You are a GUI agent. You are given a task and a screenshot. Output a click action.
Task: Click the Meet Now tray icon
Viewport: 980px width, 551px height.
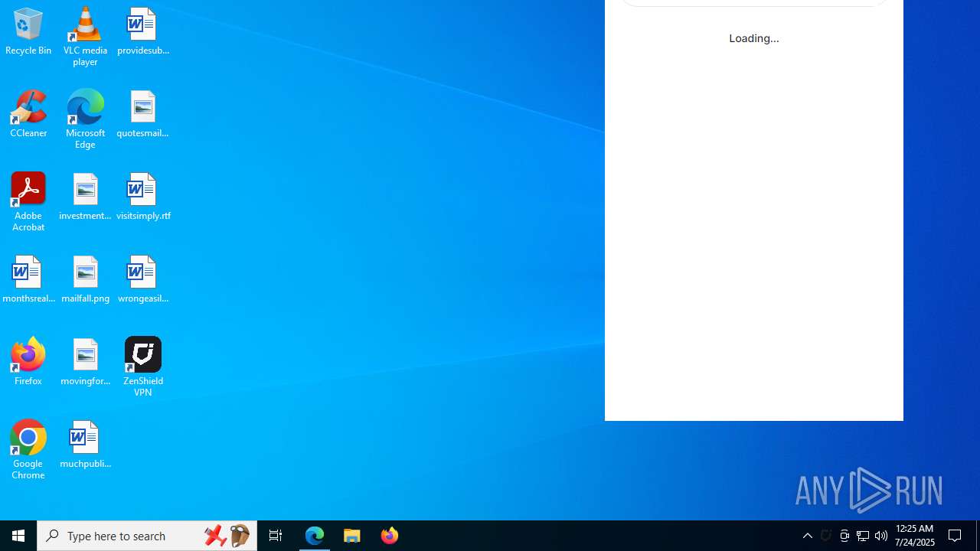click(x=844, y=536)
